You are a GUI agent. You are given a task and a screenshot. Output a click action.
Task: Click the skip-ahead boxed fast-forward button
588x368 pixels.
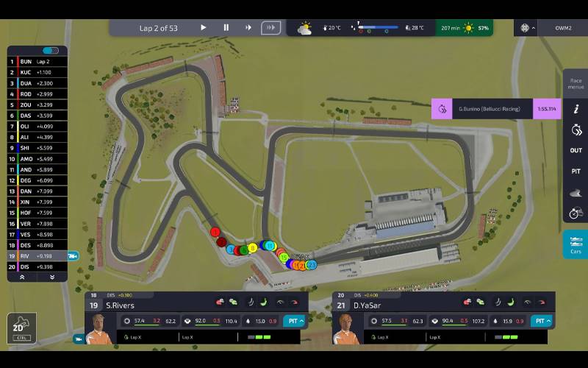(270, 28)
